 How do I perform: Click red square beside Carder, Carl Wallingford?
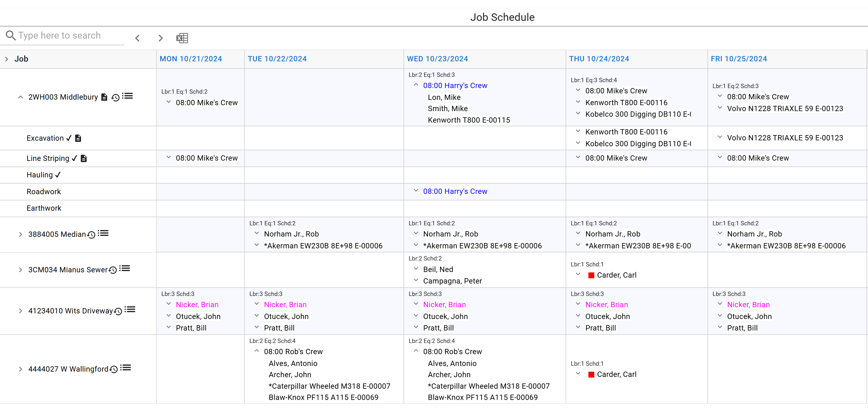(x=591, y=374)
